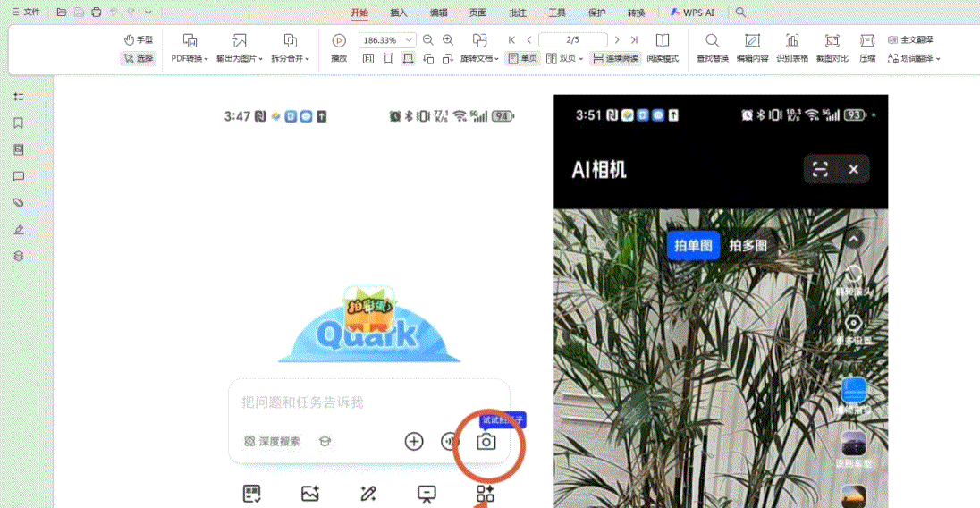Screen dimensions: 980x508
Task: Open the PDF转换 dropdown menu
Action: click(x=190, y=58)
